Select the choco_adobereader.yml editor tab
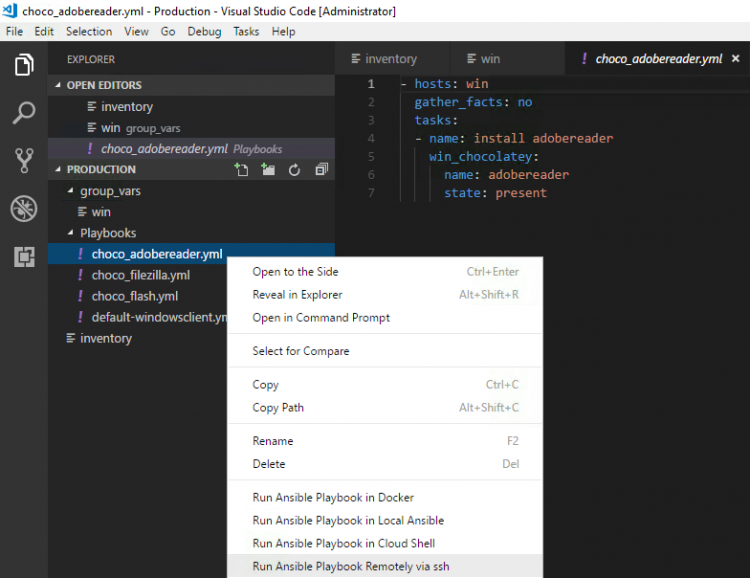 [658, 58]
